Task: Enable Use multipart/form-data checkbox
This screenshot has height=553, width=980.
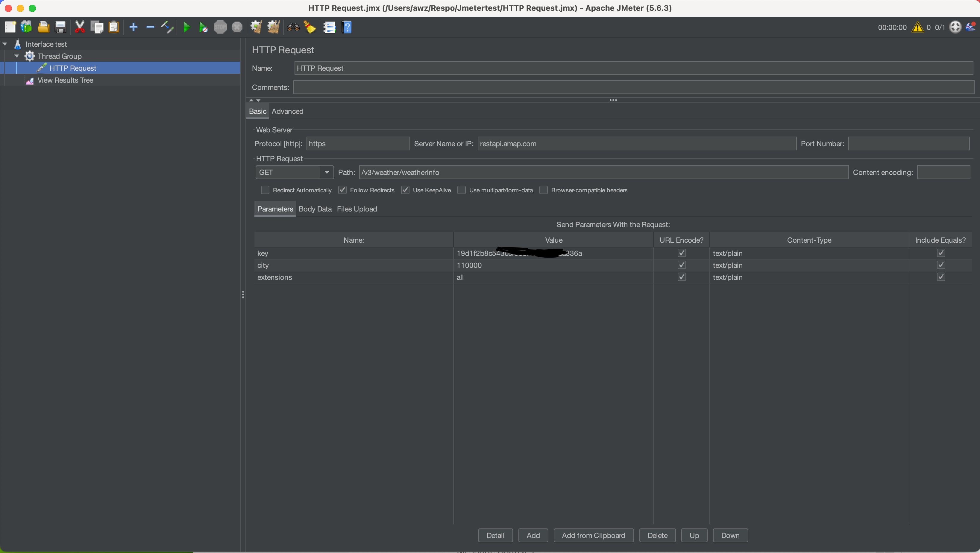Action: (462, 190)
